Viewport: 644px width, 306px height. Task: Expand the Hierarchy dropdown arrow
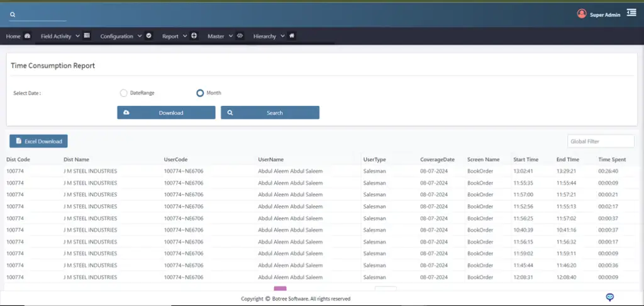point(282,36)
